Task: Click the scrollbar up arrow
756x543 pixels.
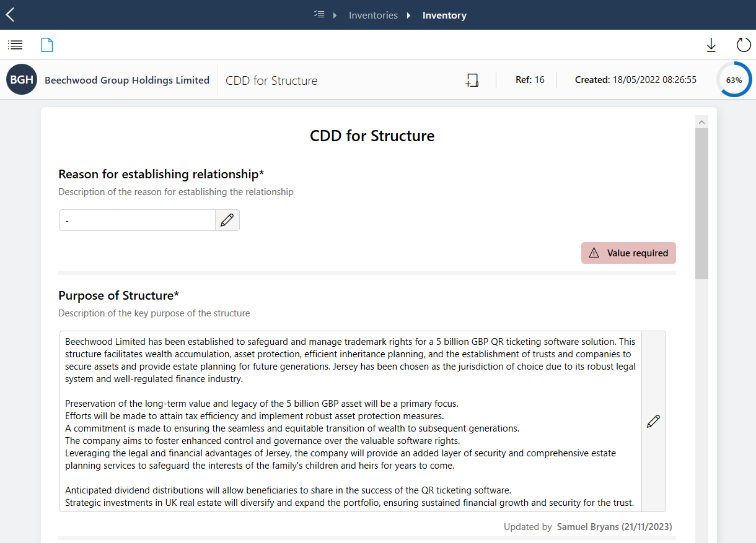Action: pyautogui.click(x=701, y=122)
